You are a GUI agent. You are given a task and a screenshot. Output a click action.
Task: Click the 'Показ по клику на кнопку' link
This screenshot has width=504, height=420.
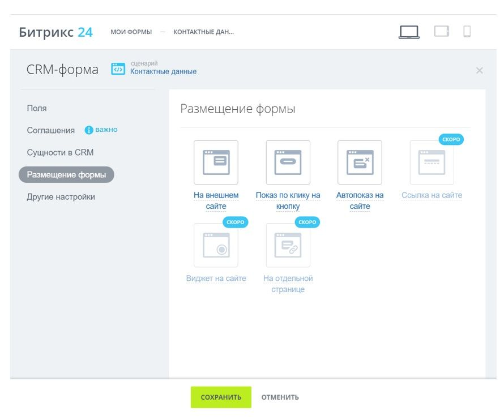288,200
